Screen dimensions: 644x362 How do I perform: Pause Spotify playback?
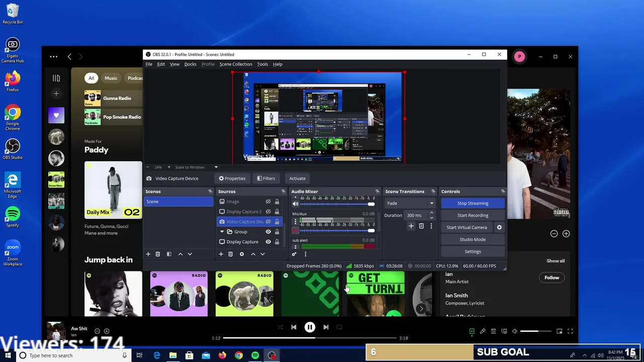pyautogui.click(x=310, y=327)
